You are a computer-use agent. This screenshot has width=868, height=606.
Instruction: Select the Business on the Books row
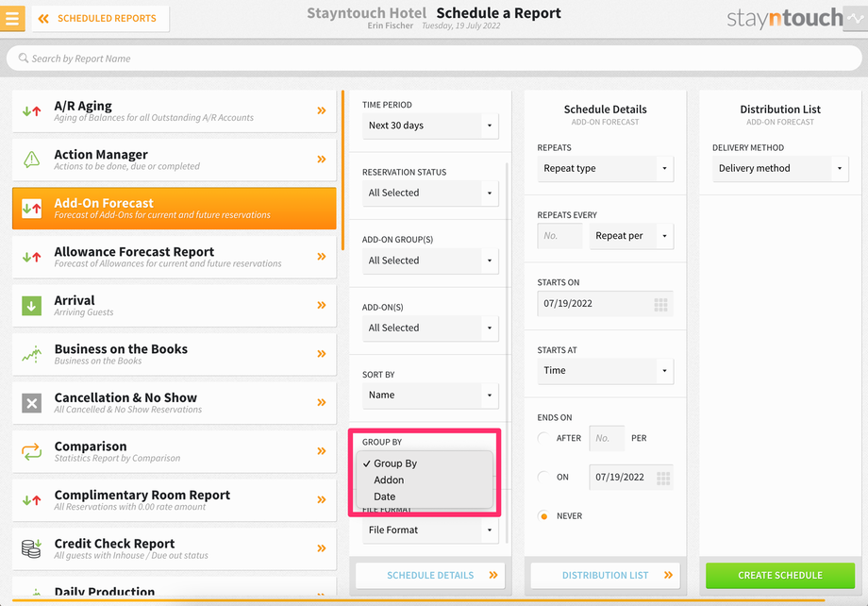point(174,354)
